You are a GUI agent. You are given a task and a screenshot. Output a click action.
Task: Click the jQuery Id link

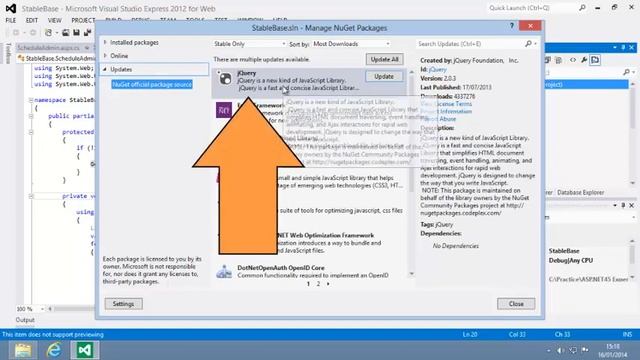pyautogui.click(x=438, y=69)
